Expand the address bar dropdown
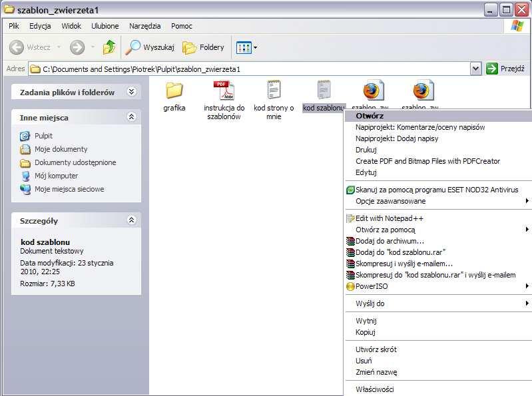This screenshot has width=532, height=396. pyautogui.click(x=475, y=69)
